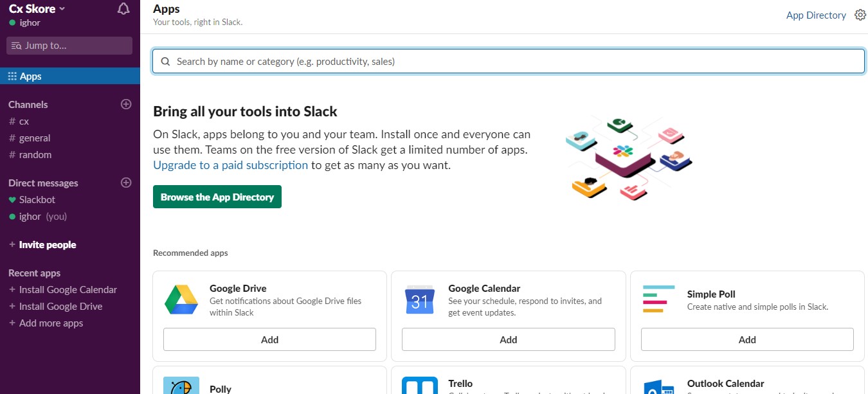
Task: Add the Google Drive app
Action: pyautogui.click(x=269, y=339)
